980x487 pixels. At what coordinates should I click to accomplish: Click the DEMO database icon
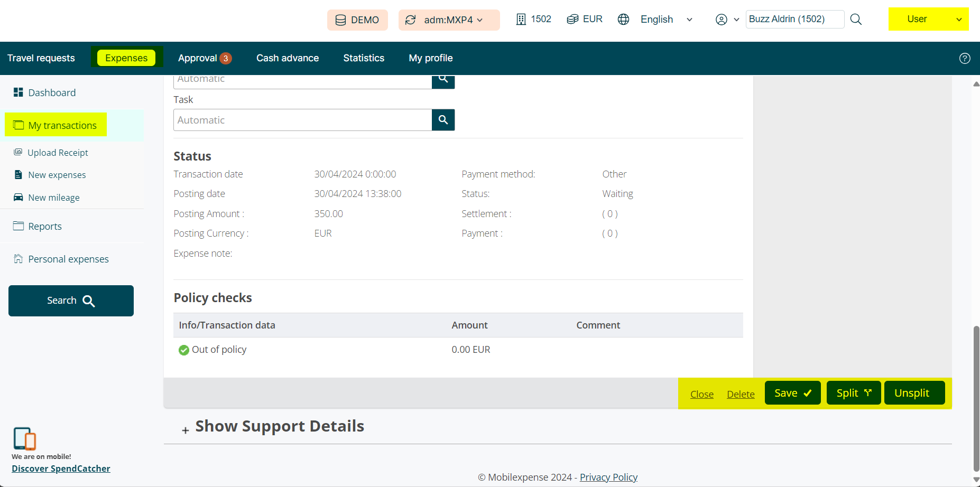click(341, 20)
